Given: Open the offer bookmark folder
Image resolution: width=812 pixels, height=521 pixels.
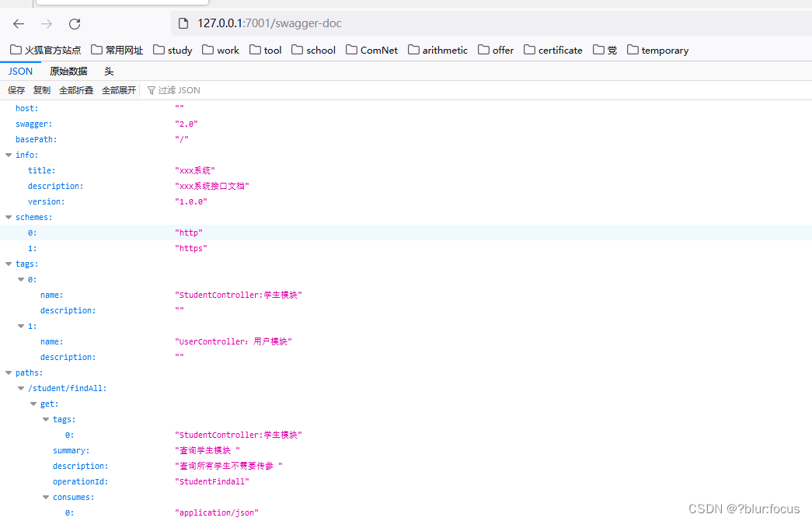Looking at the screenshot, I should coord(496,51).
